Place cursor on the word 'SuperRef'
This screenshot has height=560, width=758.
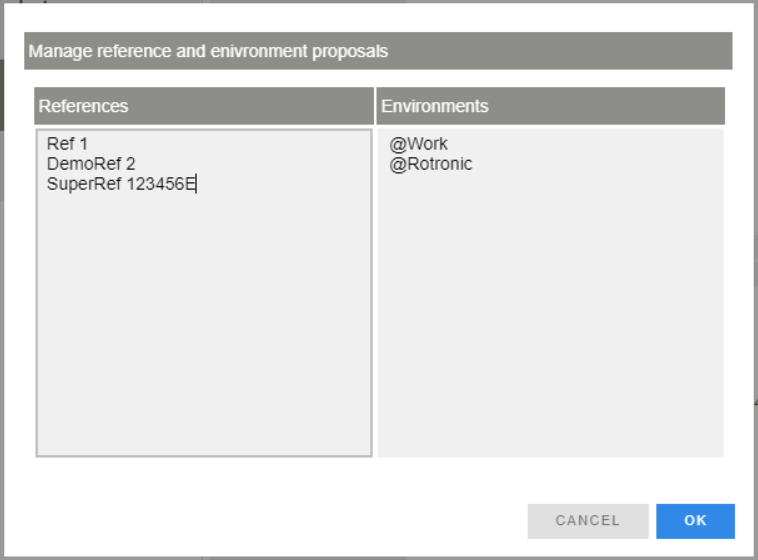coord(84,184)
